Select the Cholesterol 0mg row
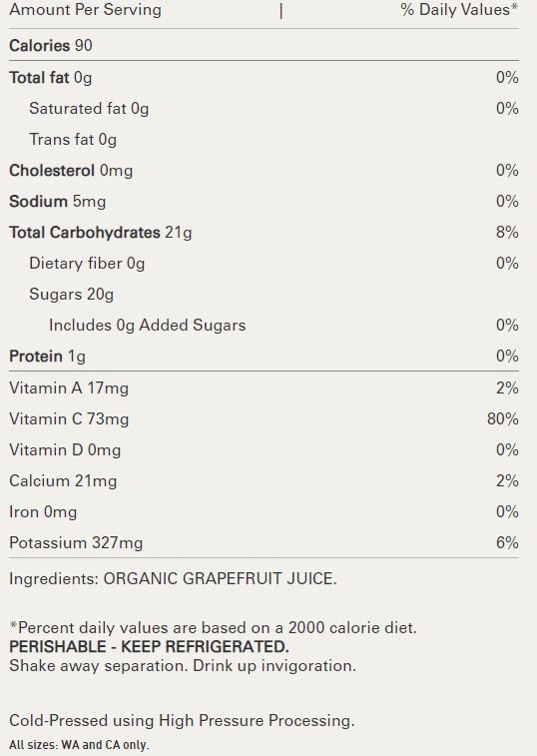Image resolution: width=537 pixels, height=756 pixels. 264,171
